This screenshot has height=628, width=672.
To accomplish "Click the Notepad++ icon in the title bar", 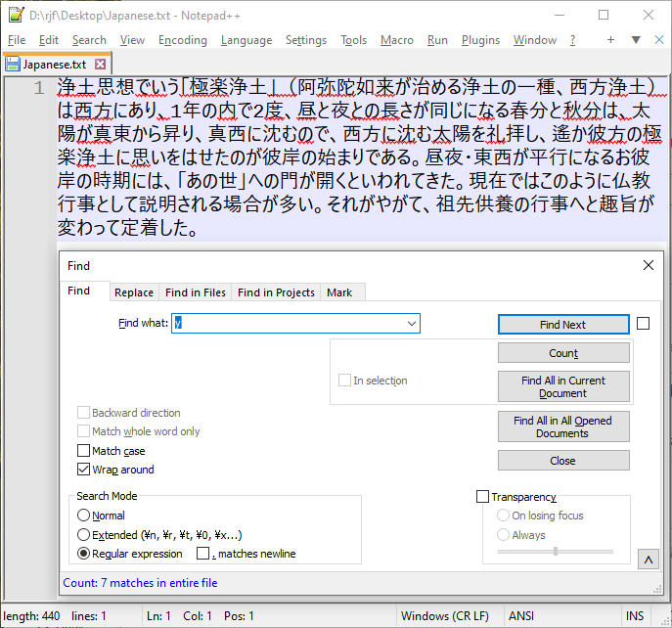I will coord(15,15).
